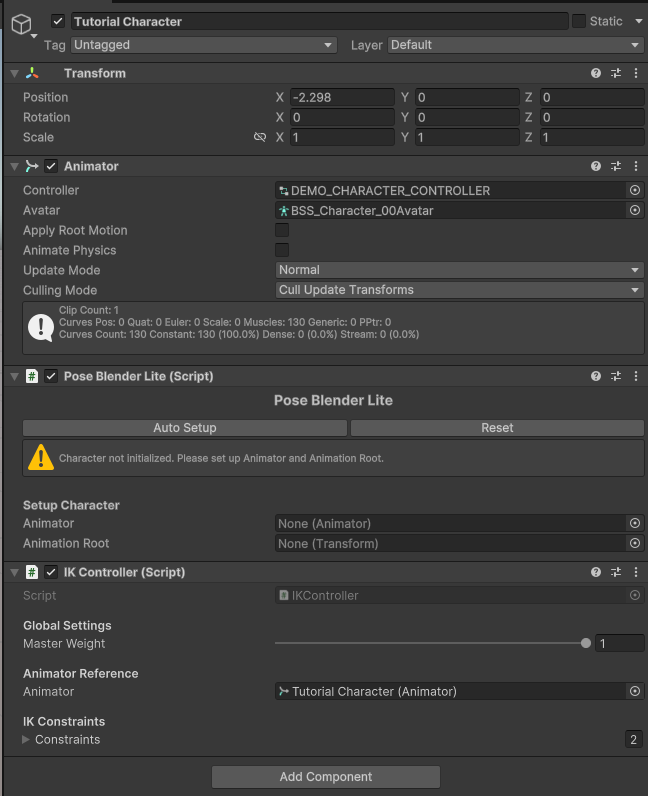Click object picker for Avatar field

coord(634,210)
